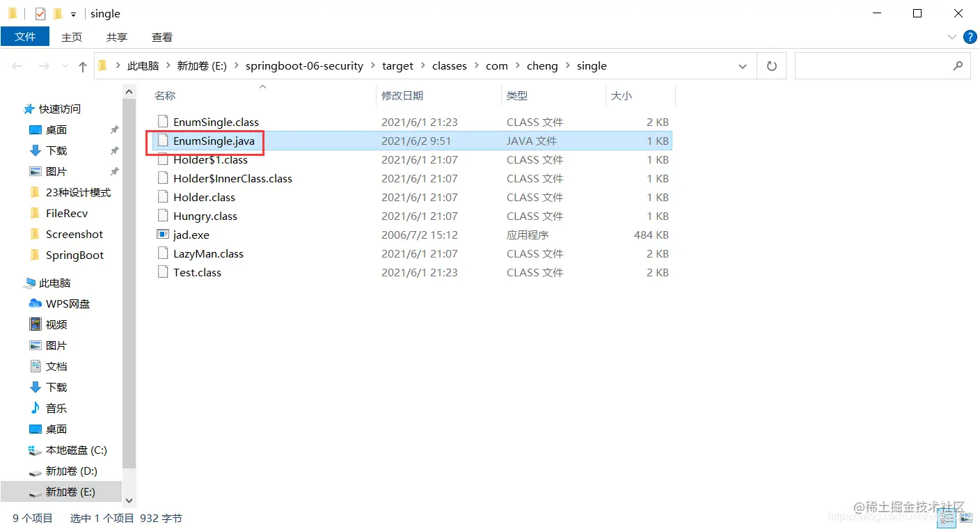Go up one folder level
The height and width of the screenshot is (529, 980).
[83, 67]
